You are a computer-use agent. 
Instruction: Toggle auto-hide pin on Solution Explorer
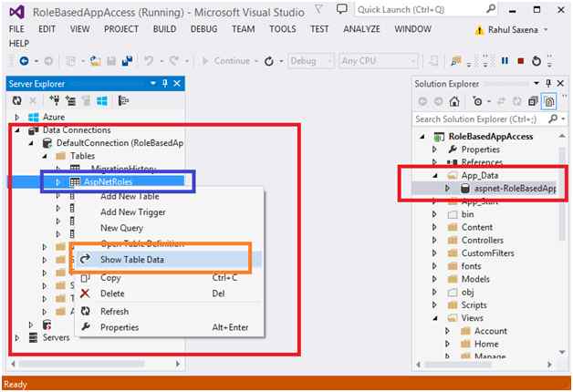548,84
